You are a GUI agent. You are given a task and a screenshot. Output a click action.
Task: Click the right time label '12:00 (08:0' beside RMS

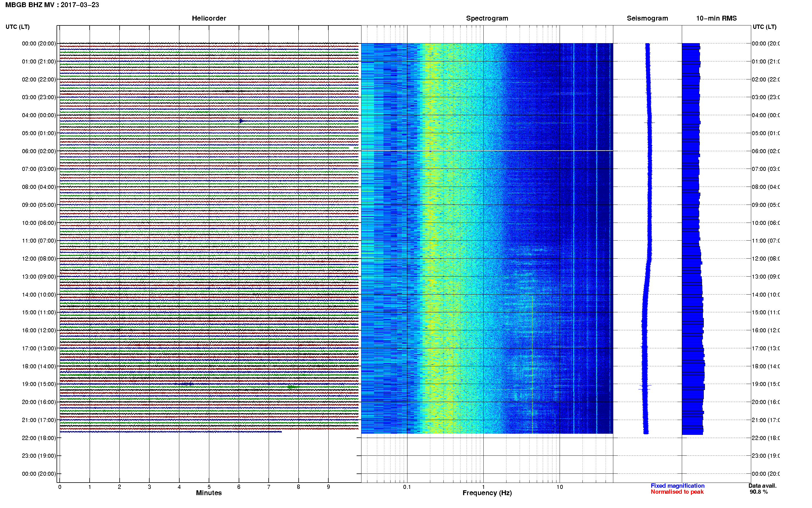pyautogui.click(x=766, y=259)
